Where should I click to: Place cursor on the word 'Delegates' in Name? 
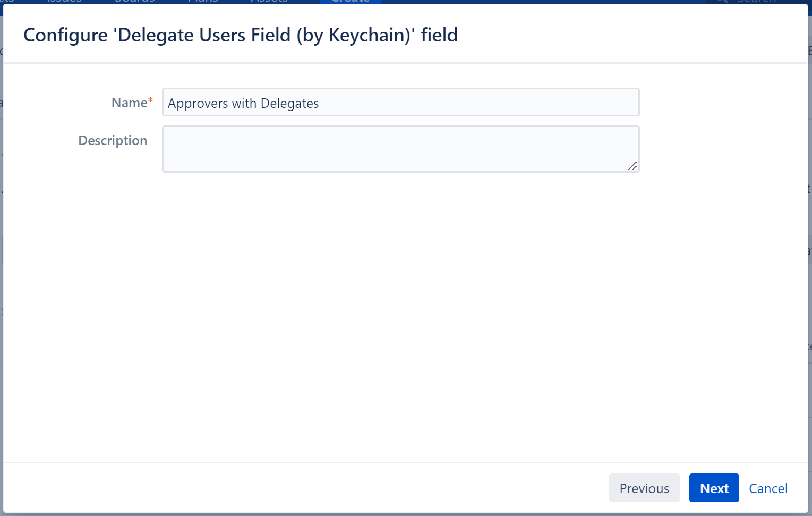click(x=289, y=103)
